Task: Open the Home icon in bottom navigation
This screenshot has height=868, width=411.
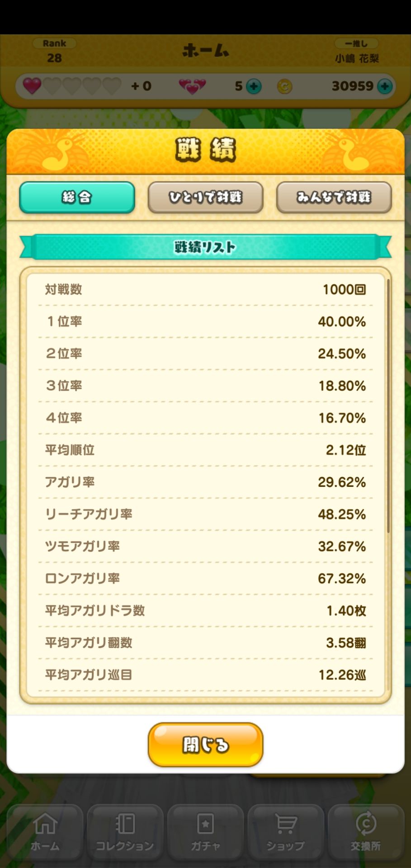Action: 45,831
